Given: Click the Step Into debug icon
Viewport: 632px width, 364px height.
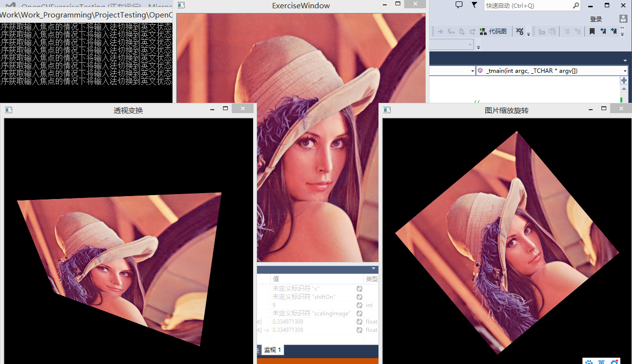Looking at the screenshot, I should 451,32.
